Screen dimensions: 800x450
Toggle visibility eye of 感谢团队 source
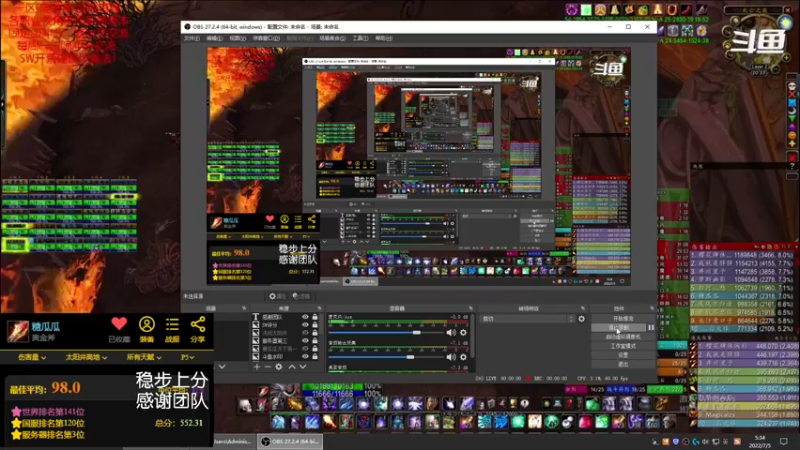(305, 317)
